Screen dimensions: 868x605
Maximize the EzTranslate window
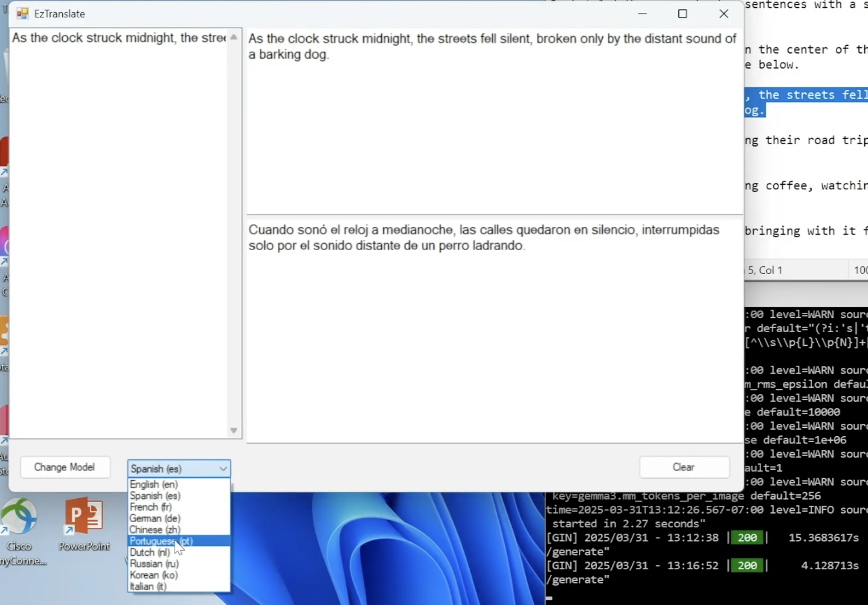pyautogui.click(x=682, y=14)
